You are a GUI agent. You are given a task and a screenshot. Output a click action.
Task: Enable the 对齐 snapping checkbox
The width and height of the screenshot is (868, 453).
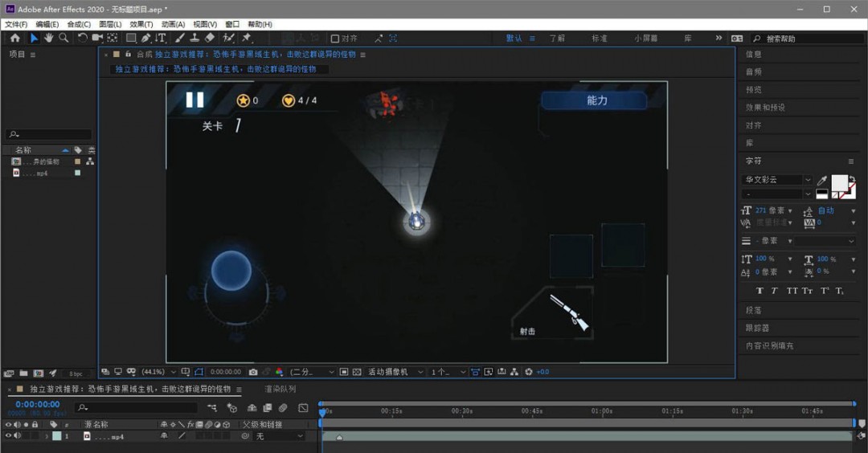[335, 39]
